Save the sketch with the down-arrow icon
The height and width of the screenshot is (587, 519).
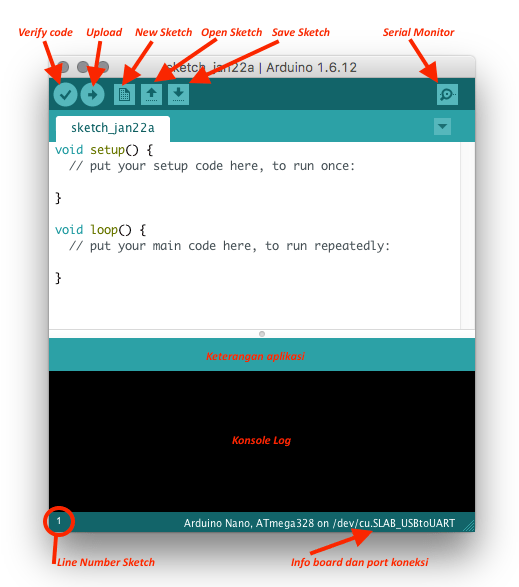click(178, 94)
